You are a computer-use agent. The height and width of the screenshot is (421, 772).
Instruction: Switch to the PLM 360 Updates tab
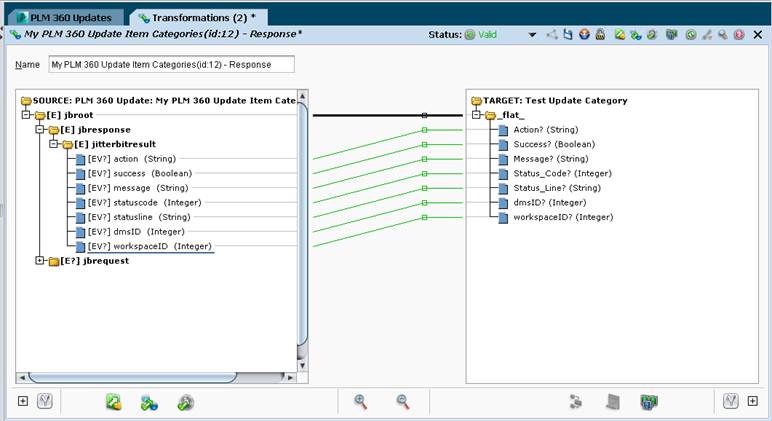click(64, 18)
